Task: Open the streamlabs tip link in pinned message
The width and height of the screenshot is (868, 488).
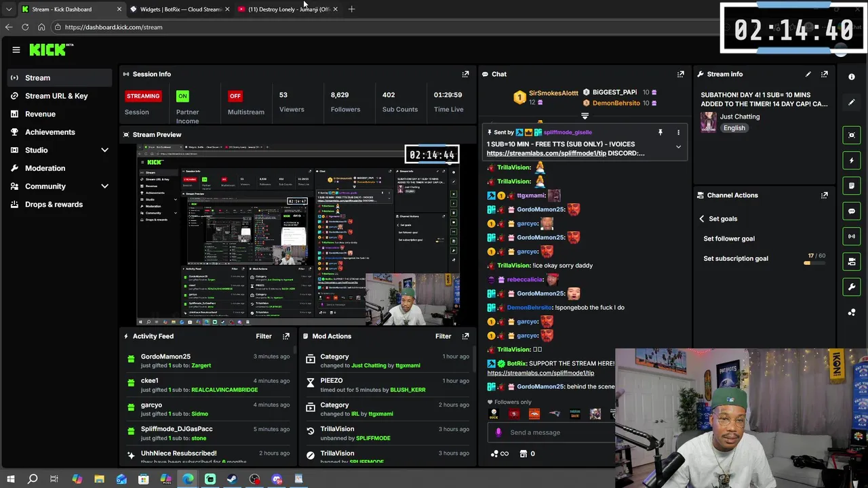Action: (546, 154)
